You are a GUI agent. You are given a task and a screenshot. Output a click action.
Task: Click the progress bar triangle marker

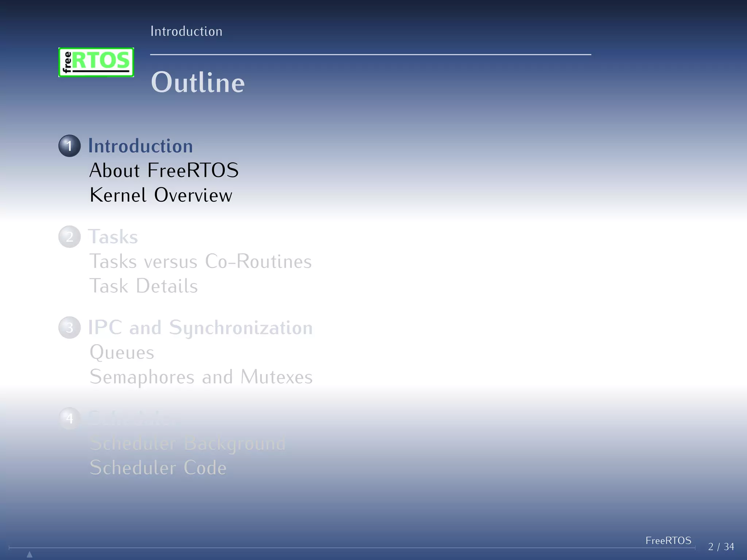pyautogui.click(x=30, y=555)
